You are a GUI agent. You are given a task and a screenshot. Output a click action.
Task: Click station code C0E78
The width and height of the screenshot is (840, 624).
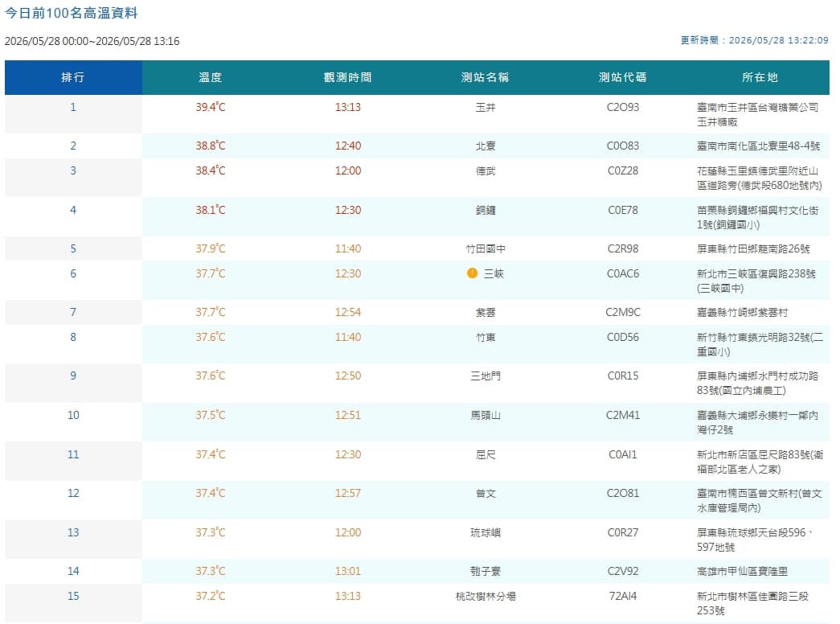[x=622, y=210]
